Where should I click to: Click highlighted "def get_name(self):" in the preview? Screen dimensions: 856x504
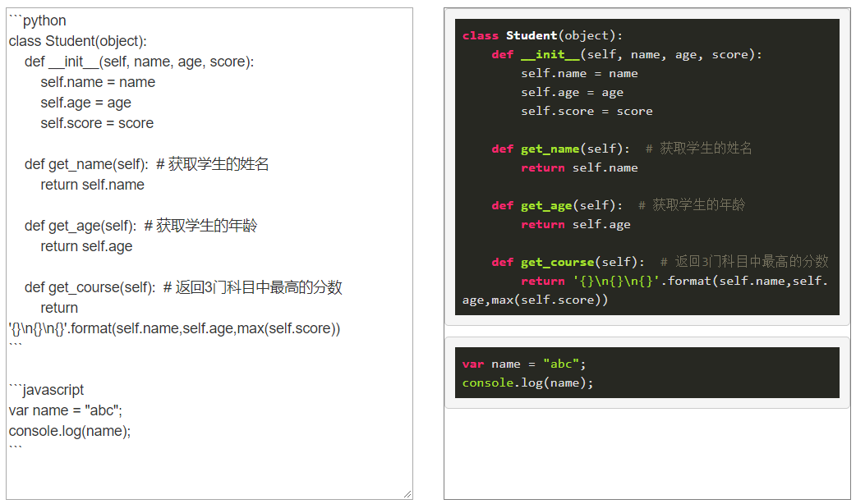560,149
